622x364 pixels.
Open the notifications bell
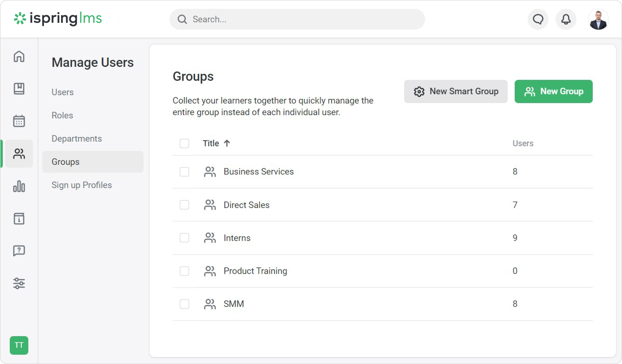566,19
